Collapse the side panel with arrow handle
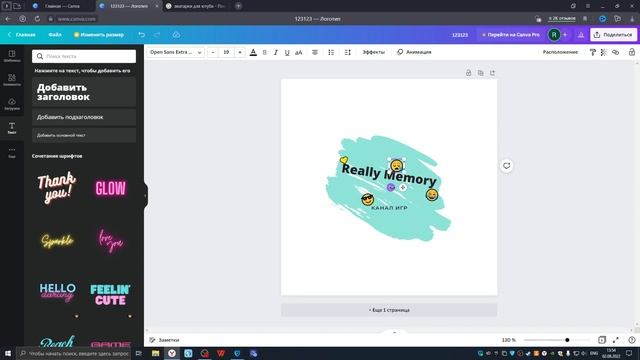This screenshot has width=640, height=360. pos(145,196)
